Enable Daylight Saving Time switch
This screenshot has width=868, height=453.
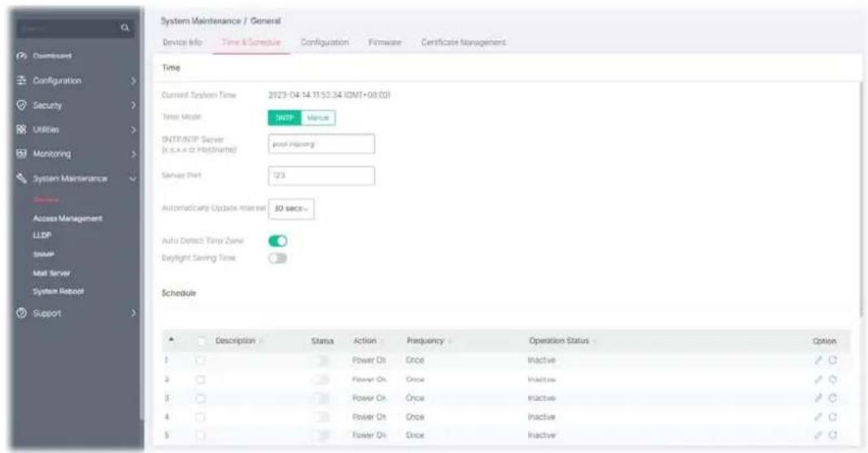tap(278, 259)
